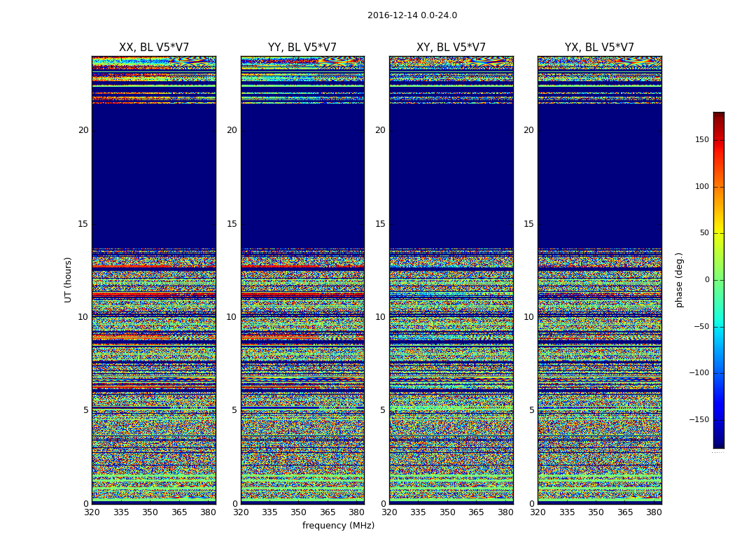Click the XY panel waterfall plot
Screen dimensions: 735x560
pos(451,280)
